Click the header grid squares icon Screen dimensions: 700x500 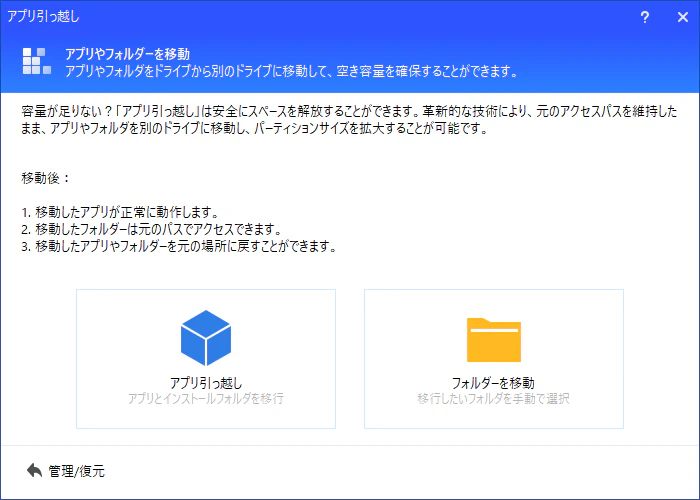(x=37, y=61)
